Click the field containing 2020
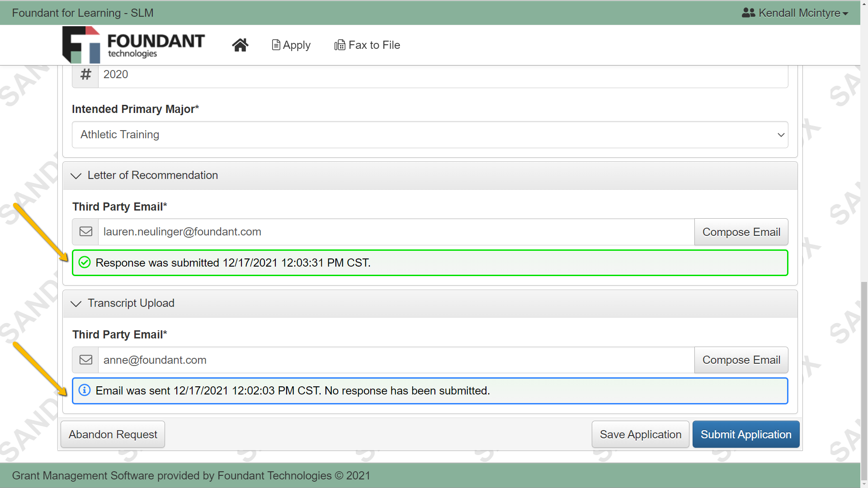 [x=443, y=75]
